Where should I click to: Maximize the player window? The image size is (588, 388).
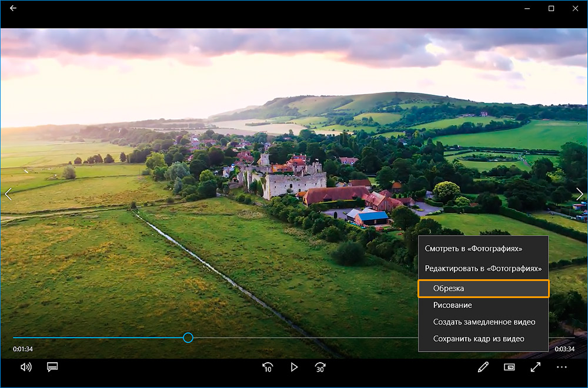pyautogui.click(x=551, y=8)
